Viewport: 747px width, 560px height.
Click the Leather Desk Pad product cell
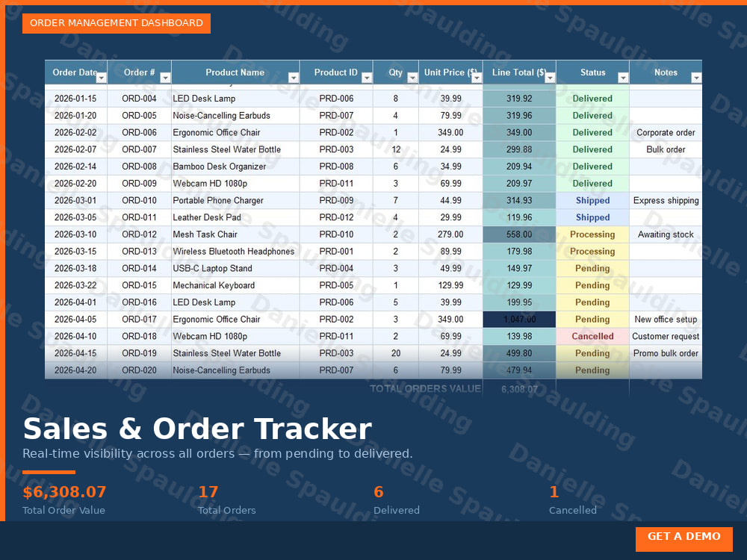(x=235, y=217)
